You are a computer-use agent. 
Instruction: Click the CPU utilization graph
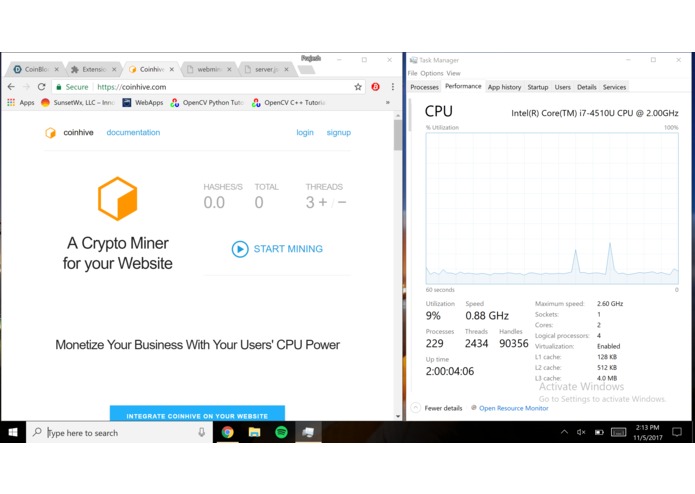coord(552,208)
